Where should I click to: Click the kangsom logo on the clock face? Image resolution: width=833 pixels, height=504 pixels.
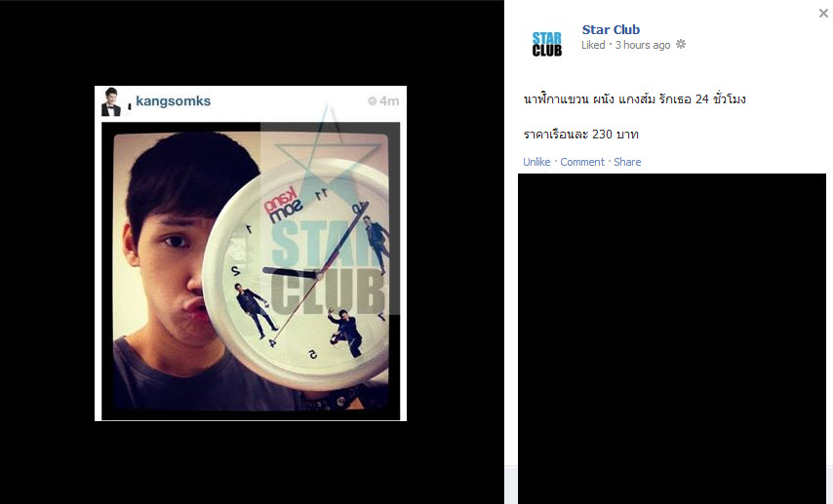click(282, 206)
